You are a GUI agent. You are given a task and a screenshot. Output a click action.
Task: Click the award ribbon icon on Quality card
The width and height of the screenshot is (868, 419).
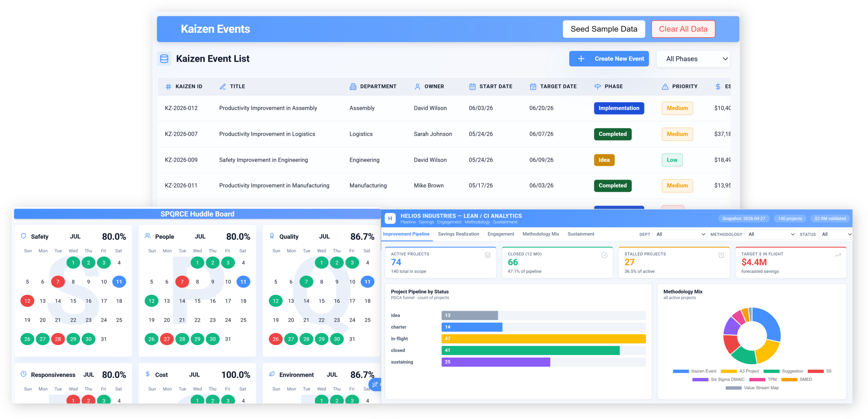click(272, 236)
